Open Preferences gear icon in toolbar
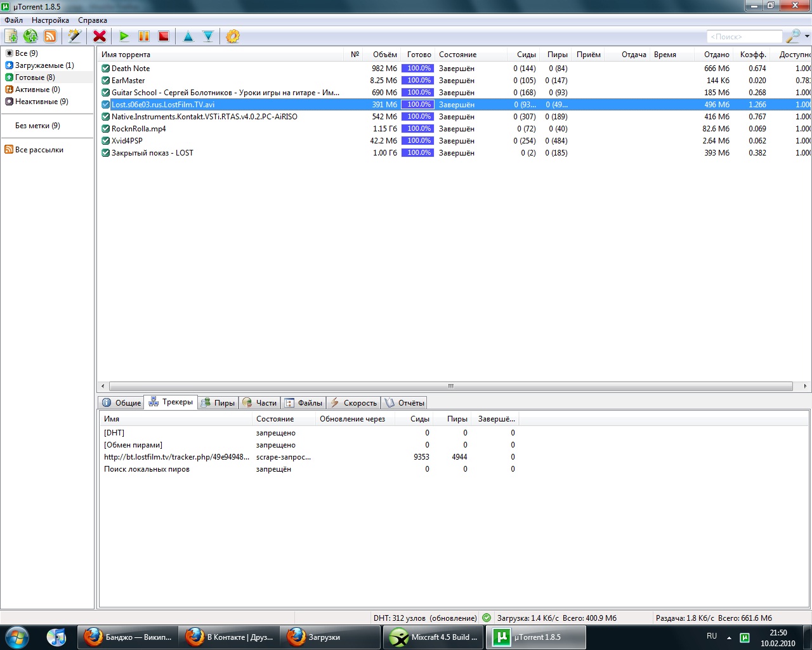The height and width of the screenshot is (650, 812). click(233, 36)
